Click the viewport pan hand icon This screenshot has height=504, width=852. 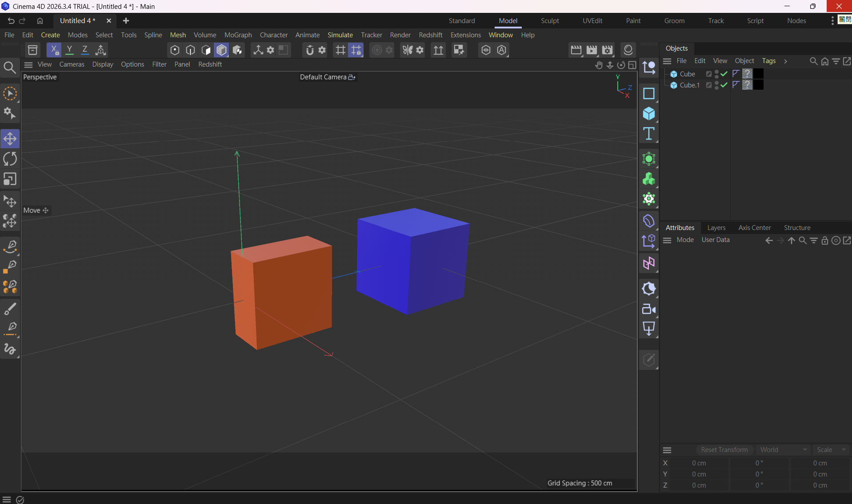click(599, 65)
